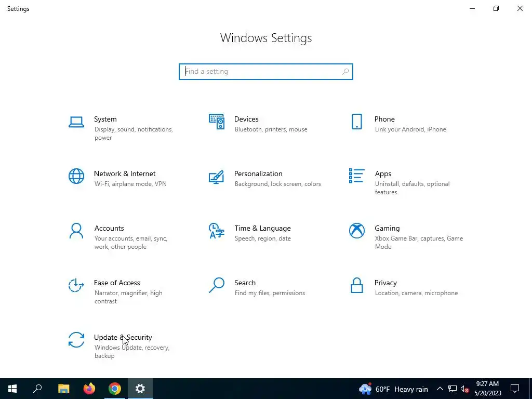The image size is (532, 399).
Task: Open the notification center icon
Action: click(515, 389)
